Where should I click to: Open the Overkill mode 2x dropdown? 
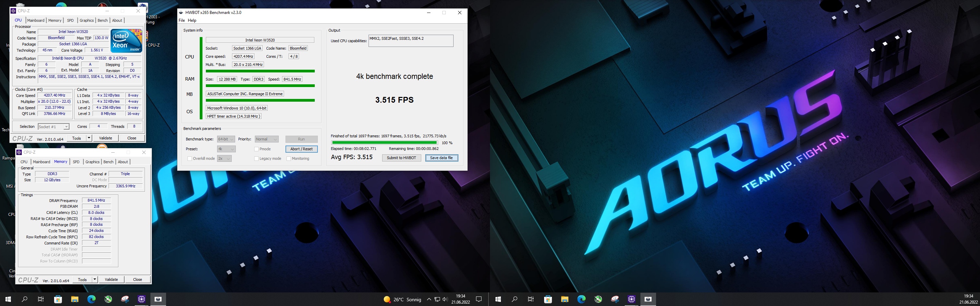pos(224,158)
